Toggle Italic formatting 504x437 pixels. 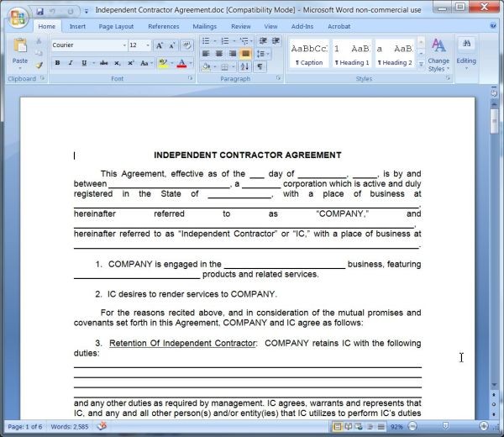point(71,63)
